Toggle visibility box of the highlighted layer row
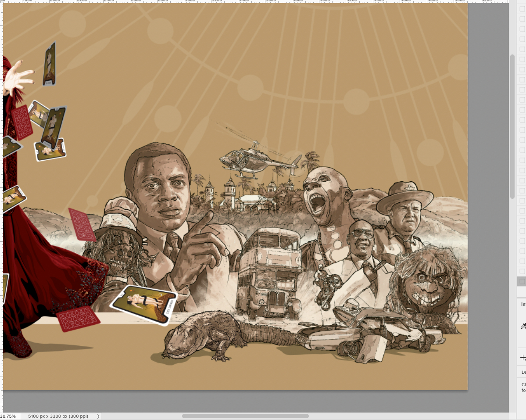The width and height of the screenshot is (526, 420). 522,281
